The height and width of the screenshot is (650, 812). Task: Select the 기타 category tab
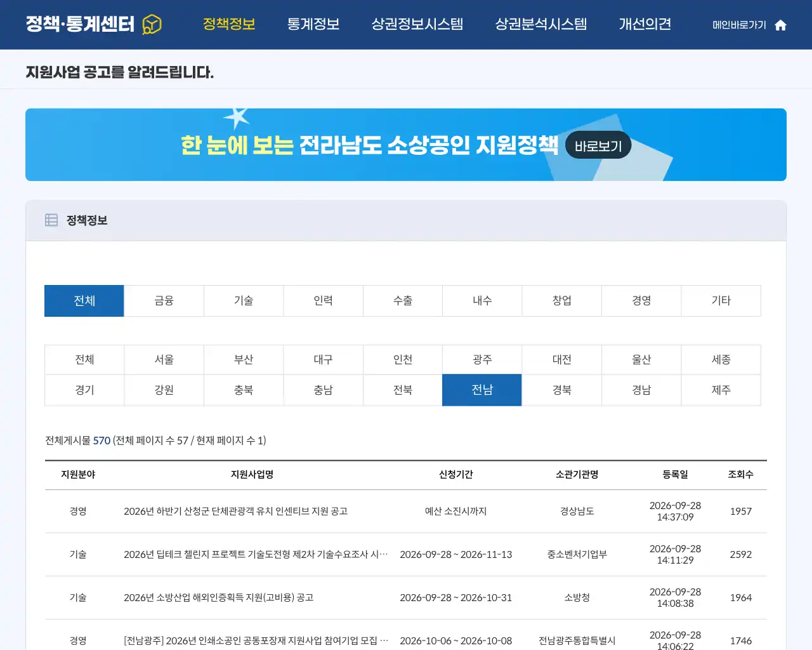tap(721, 301)
